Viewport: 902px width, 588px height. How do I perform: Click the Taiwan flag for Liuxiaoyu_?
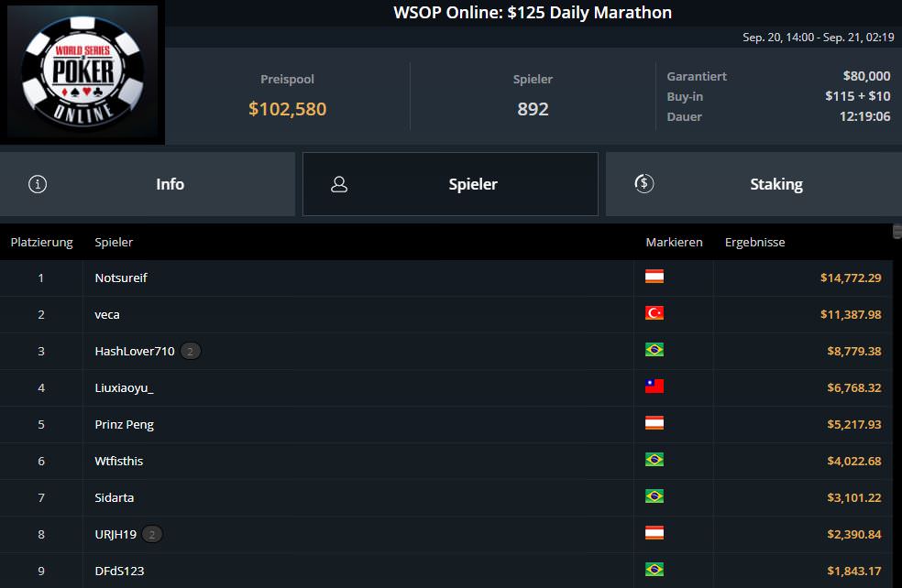pyautogui.click(x=654, y=387)
